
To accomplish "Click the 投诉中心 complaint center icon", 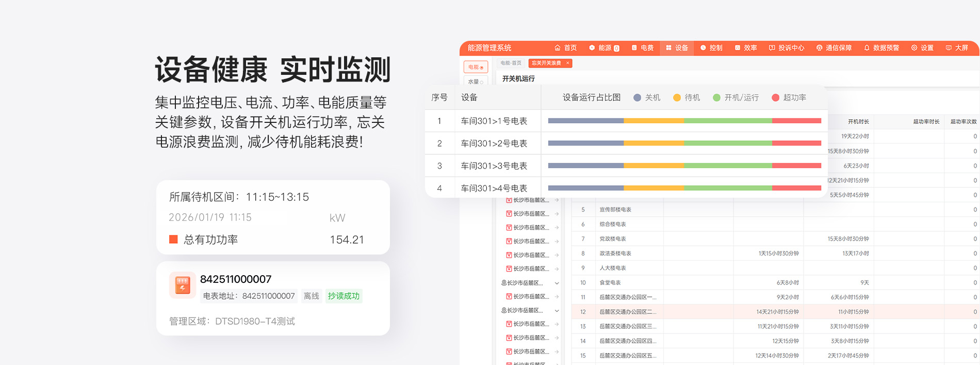I will click(x=772, y=48).
